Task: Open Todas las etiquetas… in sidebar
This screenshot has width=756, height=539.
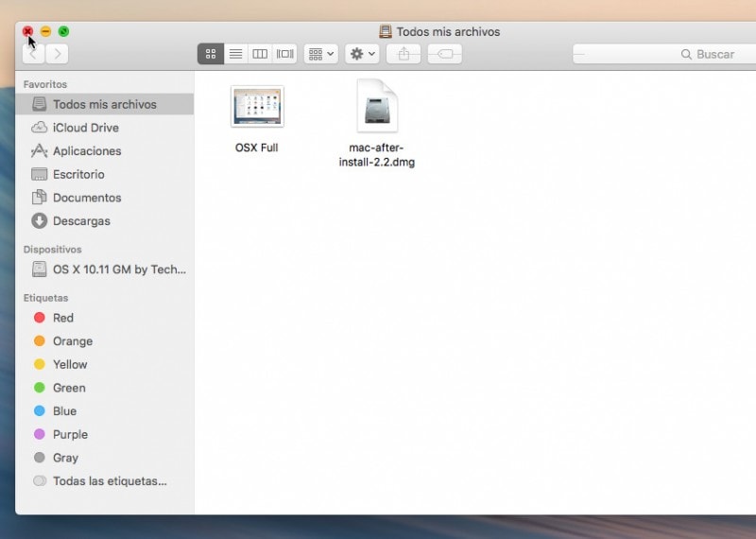Action: 105,481
